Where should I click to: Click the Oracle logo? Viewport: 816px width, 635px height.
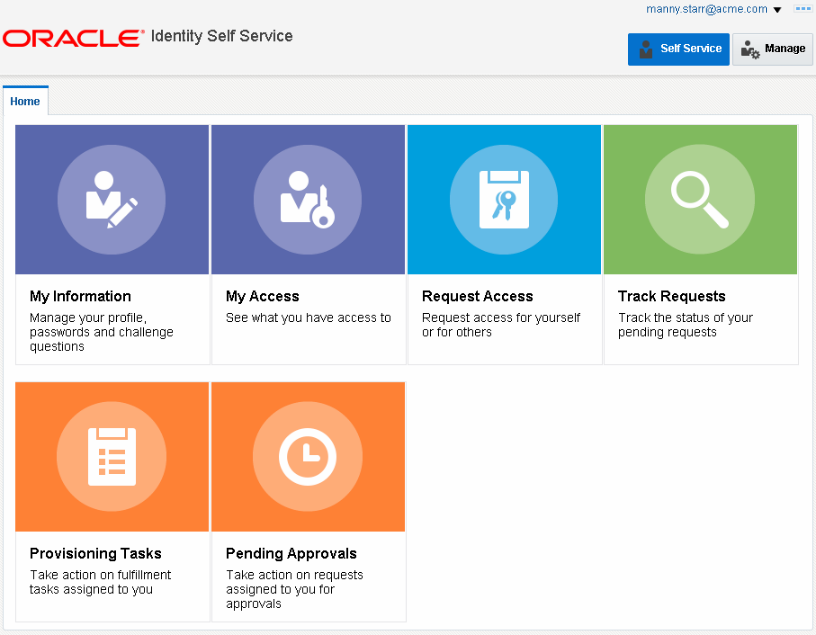[73, 38]
